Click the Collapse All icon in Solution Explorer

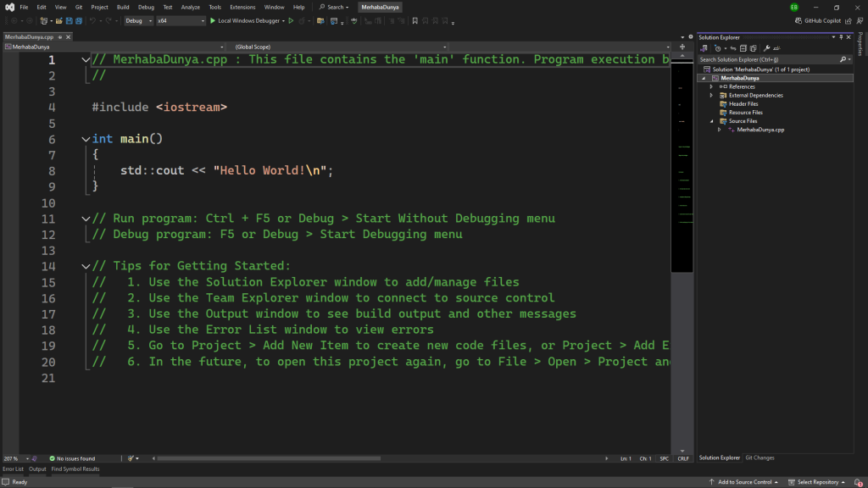[x=743, y=48]
